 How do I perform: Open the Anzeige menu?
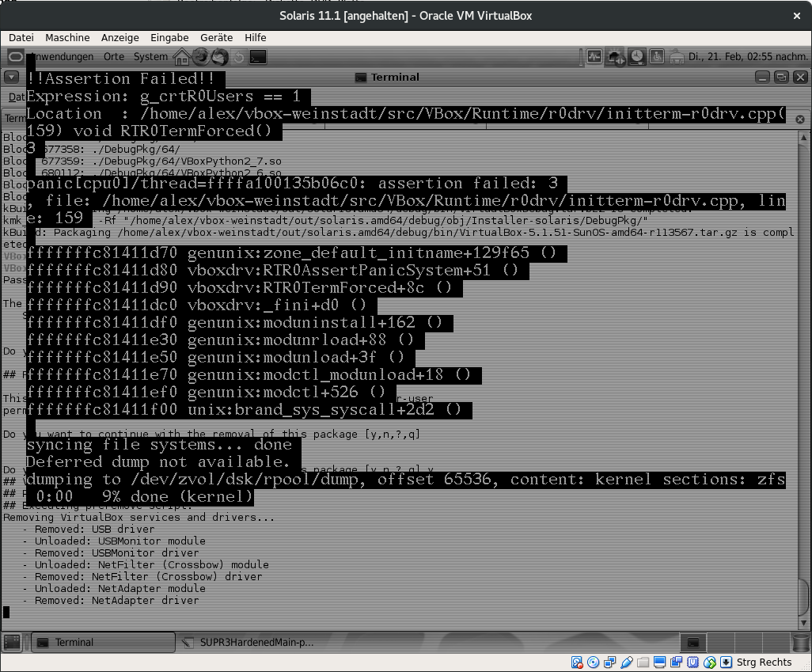point(120,38)
